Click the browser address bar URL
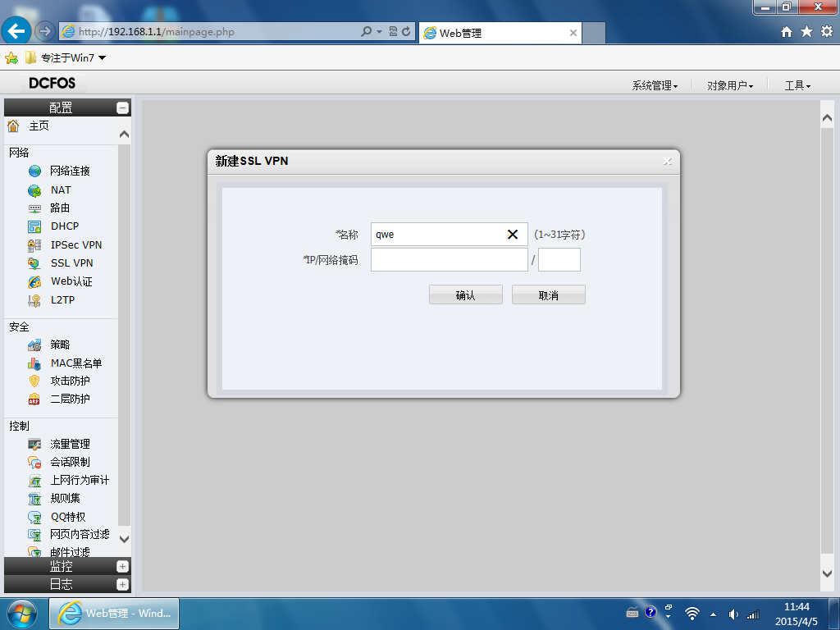840x630 pixels. [x=157, y=32]
